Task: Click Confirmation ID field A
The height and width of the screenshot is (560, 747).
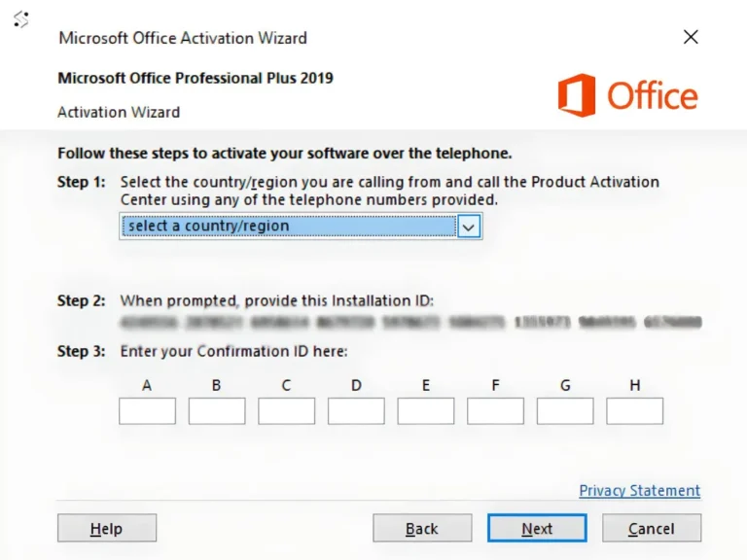Action: (147, 411)
